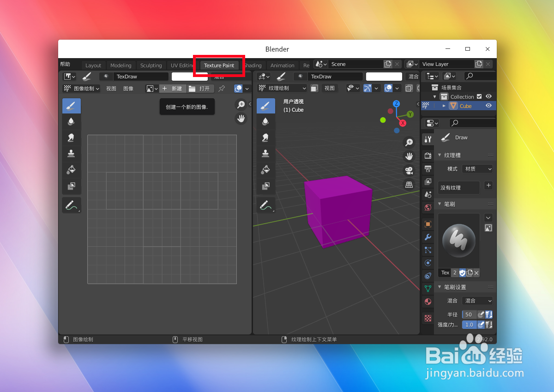Click pan hand icon in image editor
The image size is (554, 392).
point(241,119)
